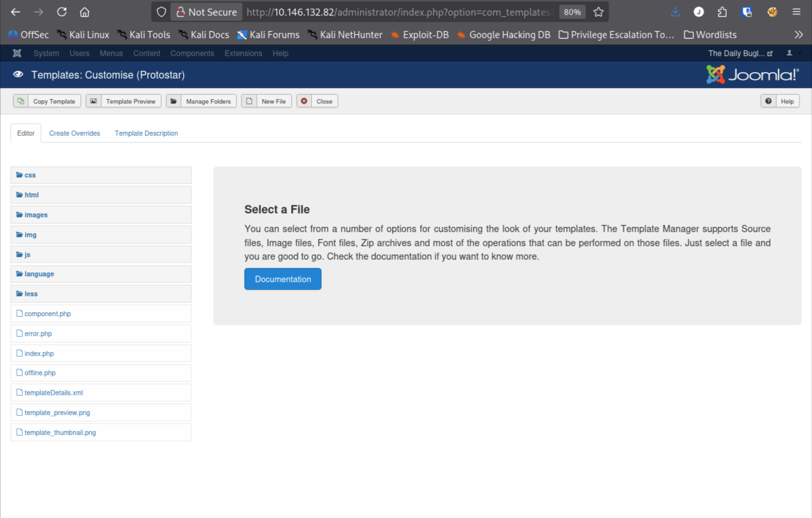Open the Exploit-DB bookmark
Screen dimensions: 812x518
[420, 35]
